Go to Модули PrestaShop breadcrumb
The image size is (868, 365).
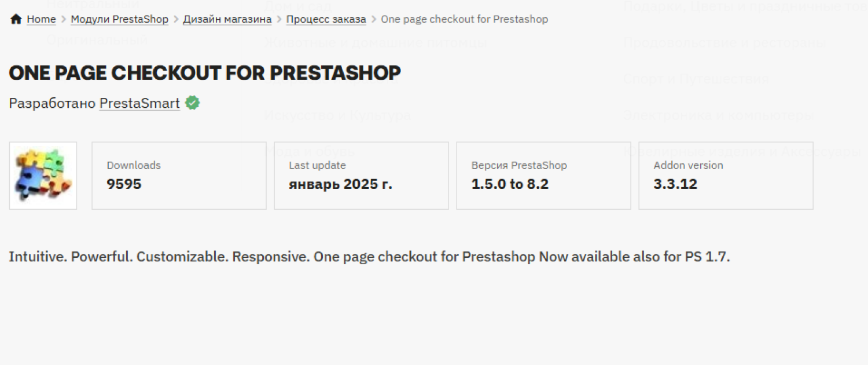[x=119, y=19]
